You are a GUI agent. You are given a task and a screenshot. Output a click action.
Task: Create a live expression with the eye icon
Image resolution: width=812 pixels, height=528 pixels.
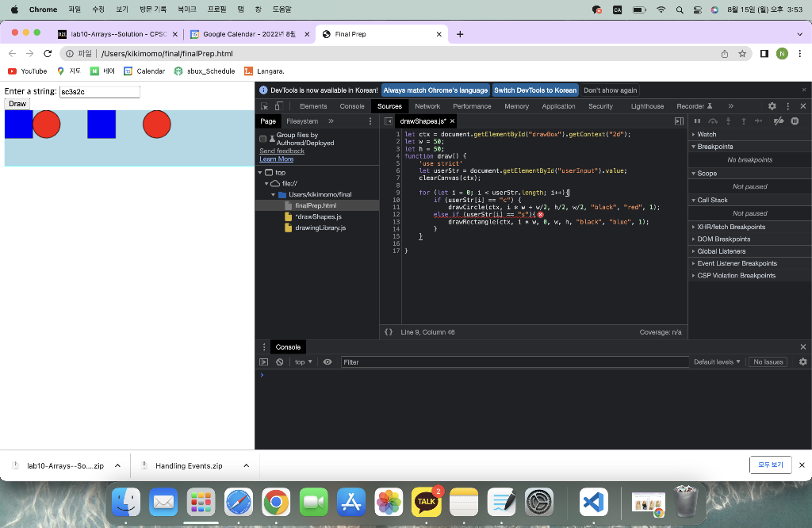327,362
